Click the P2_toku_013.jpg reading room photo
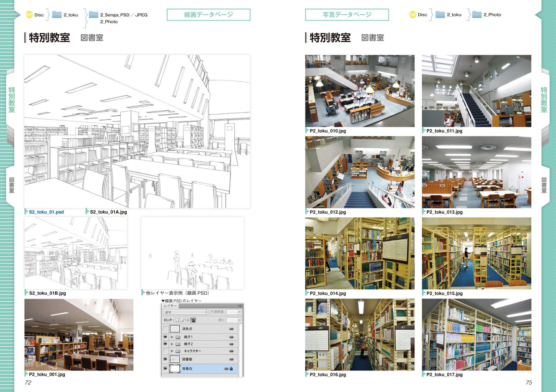556x392 pixels. [x=476, y=172]
